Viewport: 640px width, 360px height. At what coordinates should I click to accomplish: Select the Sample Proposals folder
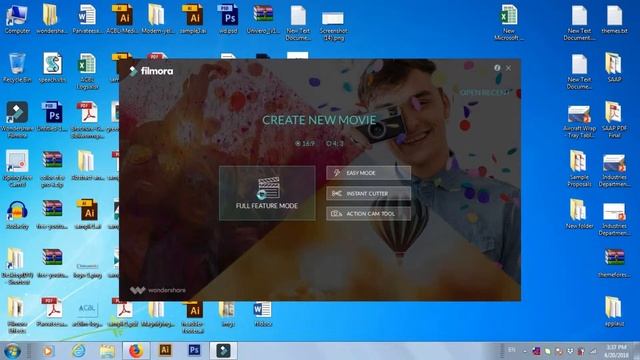click(x=579, y=169)
